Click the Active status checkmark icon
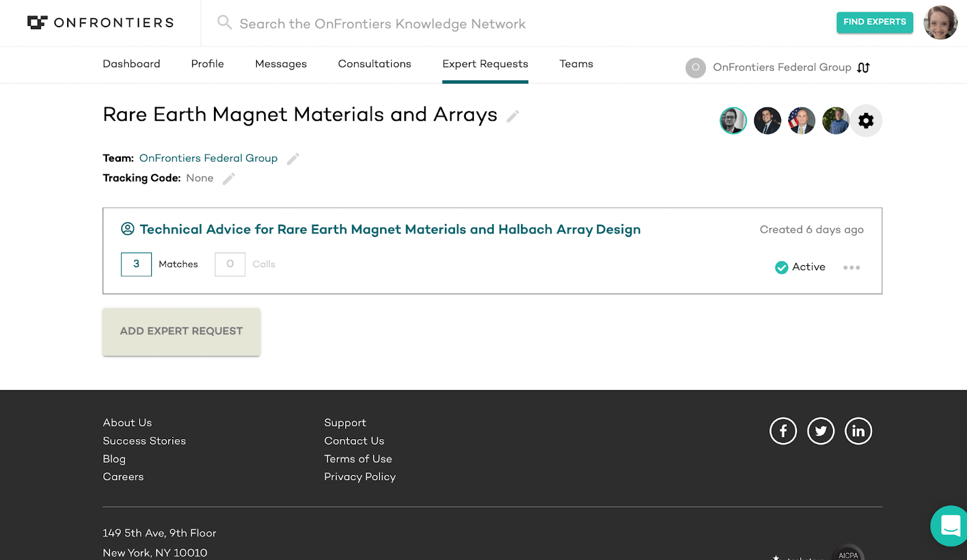The width and height of the screenshot is (967, 560). [781, 268]
